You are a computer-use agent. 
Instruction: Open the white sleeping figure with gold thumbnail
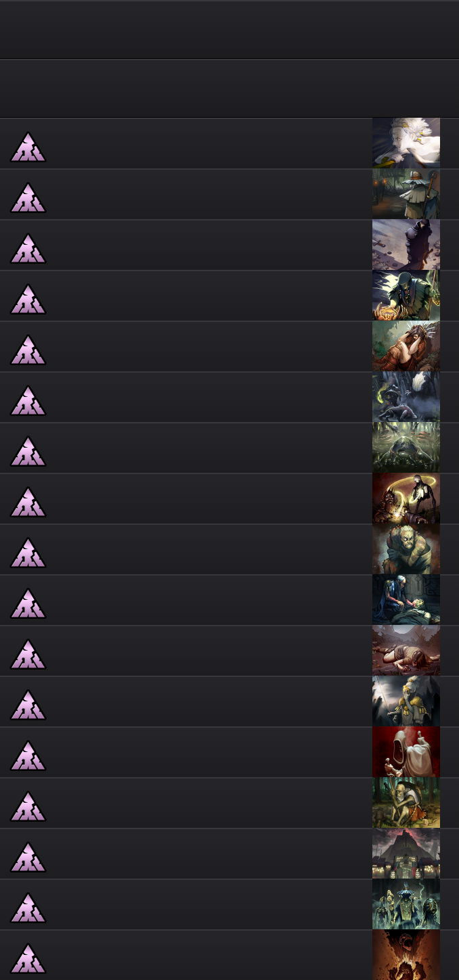(x=406, y=143)
